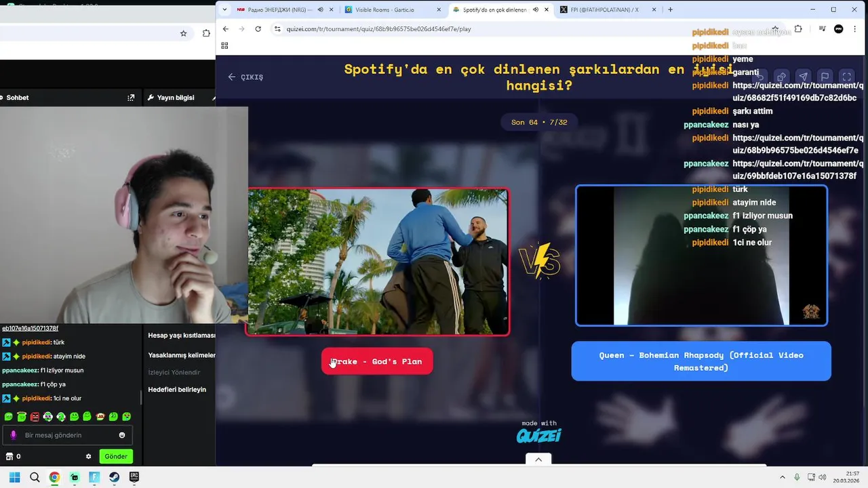Exit quiz via ÇIKIŞ back link

245,77
